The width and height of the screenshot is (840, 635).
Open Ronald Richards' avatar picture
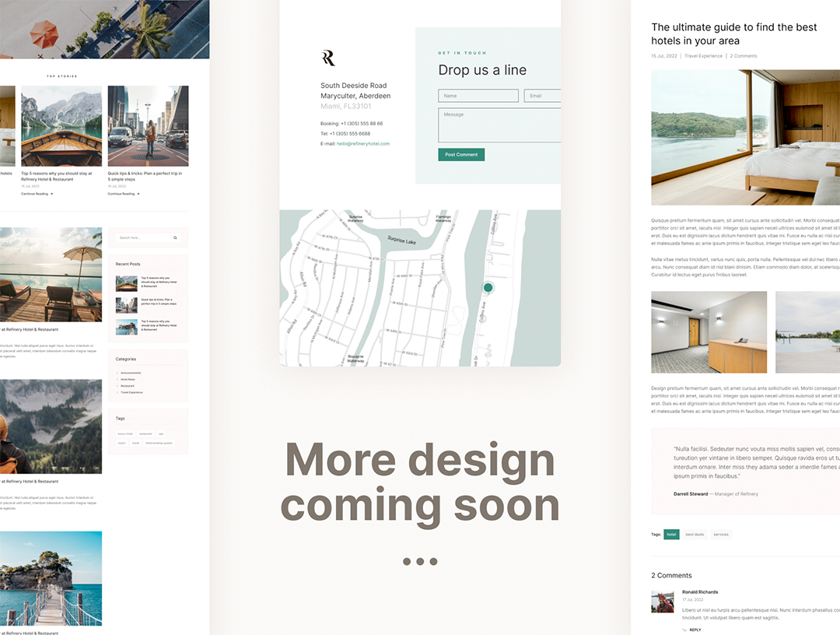662,602
